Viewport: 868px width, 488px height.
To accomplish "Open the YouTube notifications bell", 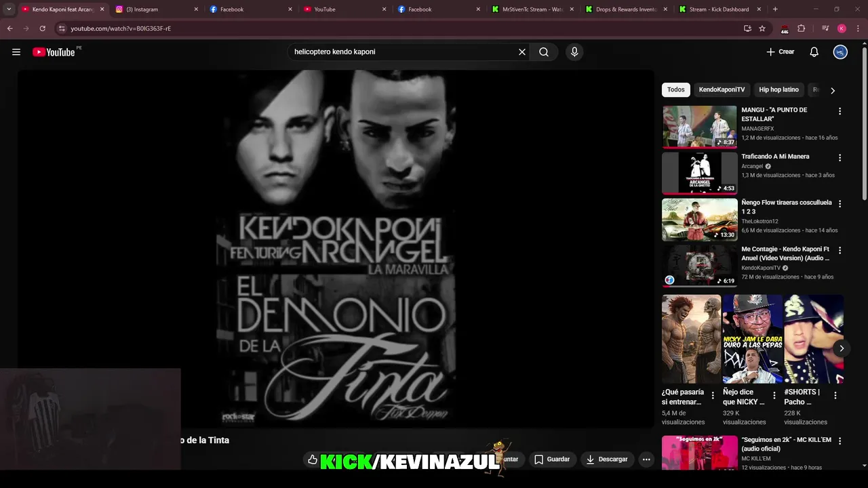I will coord(814,52).
